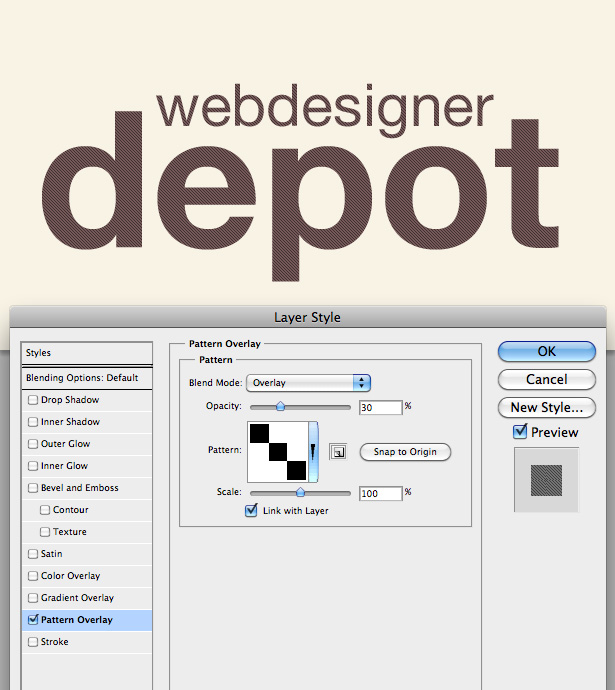Screen dimensions: 615x690
Task: Open the pattern picker arrow
Action: coord(313,452)
